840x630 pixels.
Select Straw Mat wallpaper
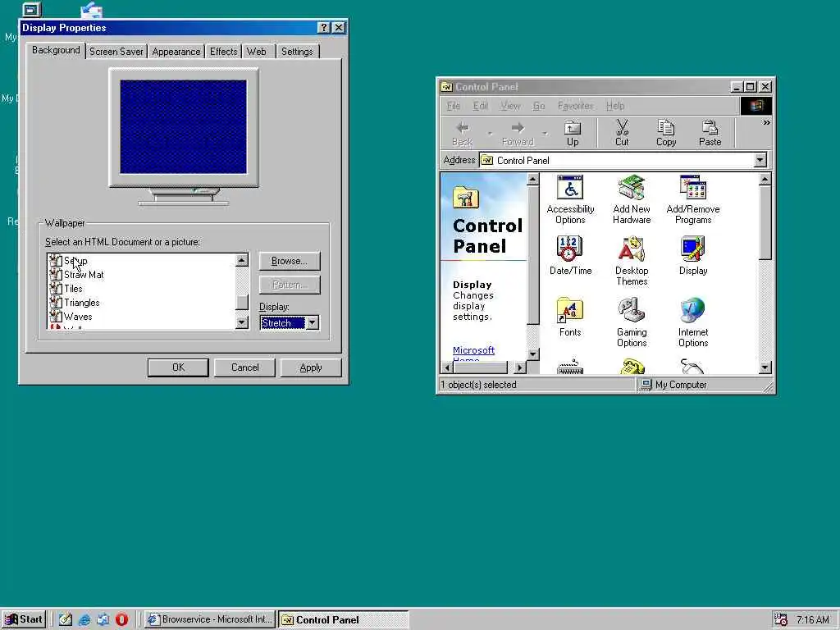[x=84, y=275]
